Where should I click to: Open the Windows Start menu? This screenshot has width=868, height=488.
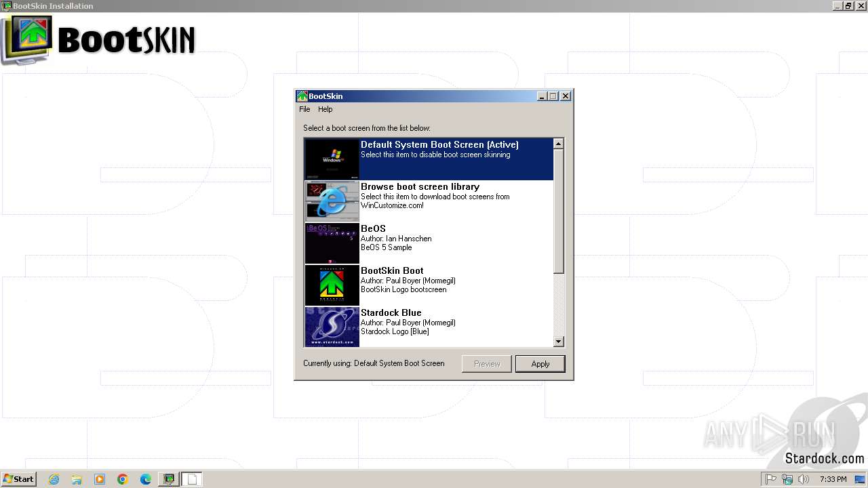click(x=18, y=479)
